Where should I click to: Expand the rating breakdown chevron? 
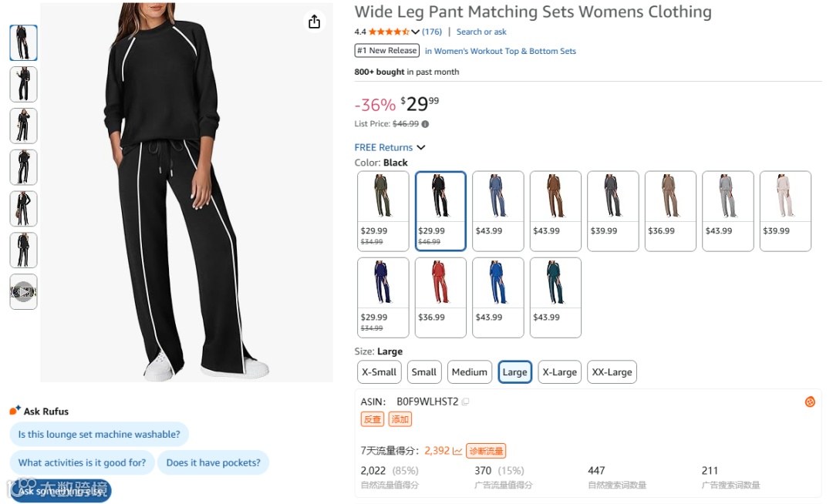click(x=416, y=32)
